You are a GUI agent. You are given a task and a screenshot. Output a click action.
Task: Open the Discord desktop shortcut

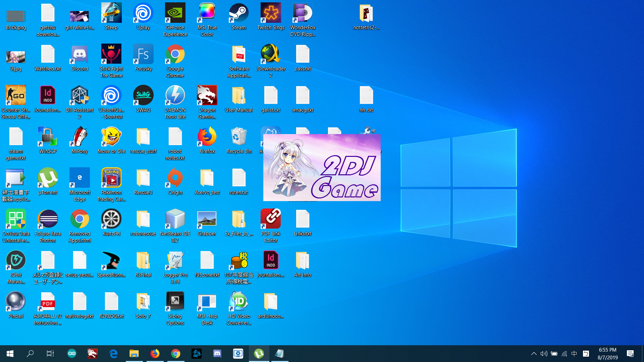coord(79,58)
